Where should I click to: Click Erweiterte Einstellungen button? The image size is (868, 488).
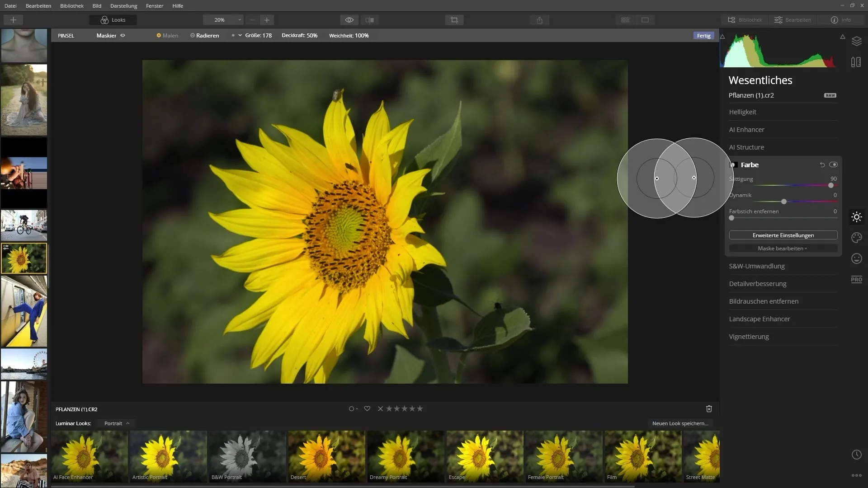(783, 235)
